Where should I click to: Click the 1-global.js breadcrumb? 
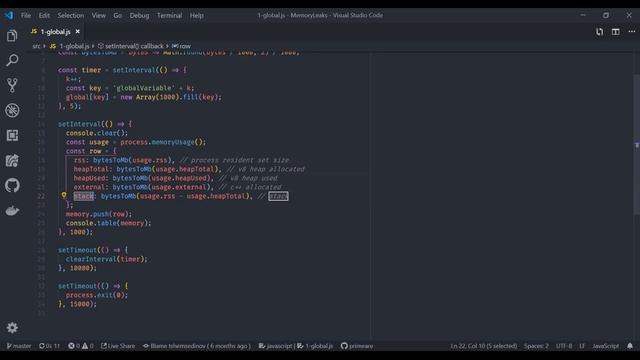[70, 46]
